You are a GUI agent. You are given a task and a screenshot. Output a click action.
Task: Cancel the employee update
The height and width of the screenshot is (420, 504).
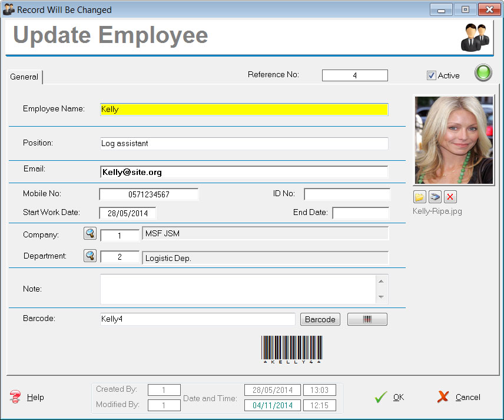tap(459, 397)
